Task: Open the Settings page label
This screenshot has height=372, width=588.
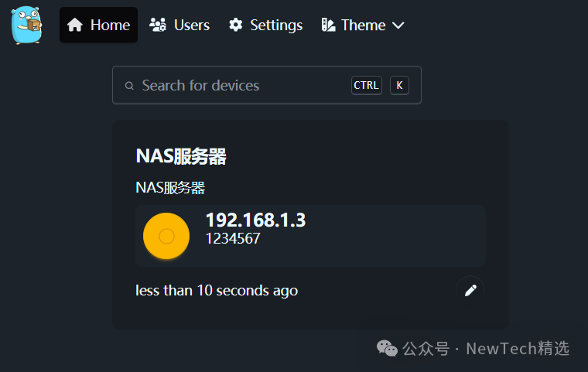Action: tap(276, 25)
